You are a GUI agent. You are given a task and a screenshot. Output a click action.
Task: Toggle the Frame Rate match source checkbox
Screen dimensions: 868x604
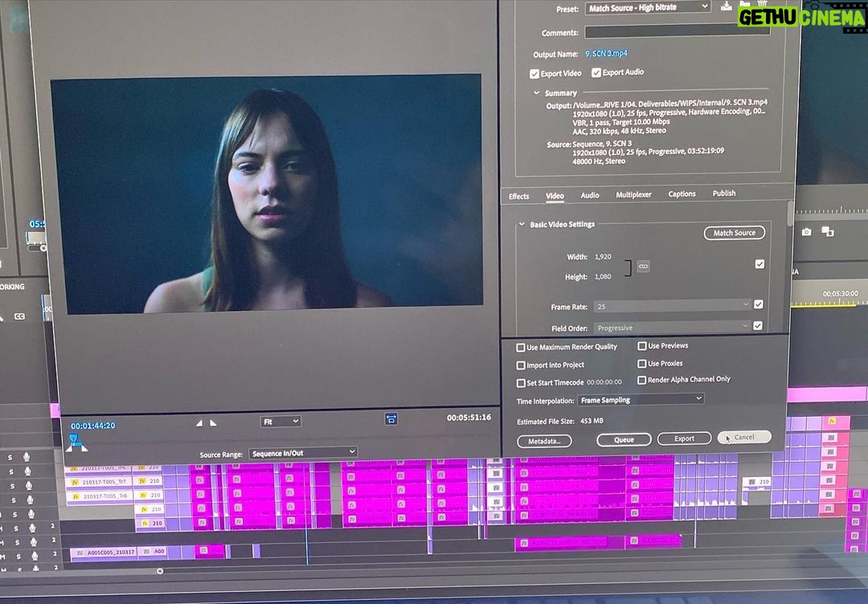click(759, 304)
